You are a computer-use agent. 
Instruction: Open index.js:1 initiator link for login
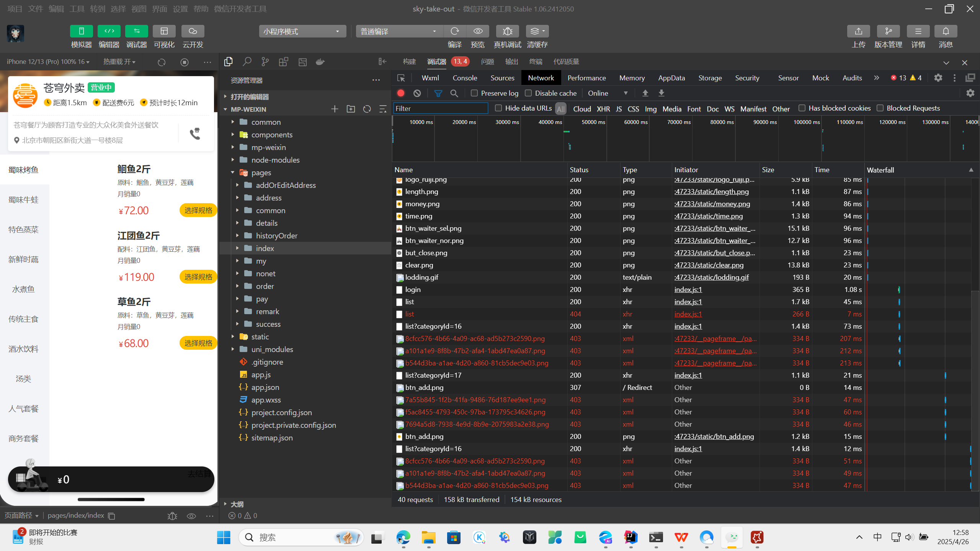(x=688, y=290)
